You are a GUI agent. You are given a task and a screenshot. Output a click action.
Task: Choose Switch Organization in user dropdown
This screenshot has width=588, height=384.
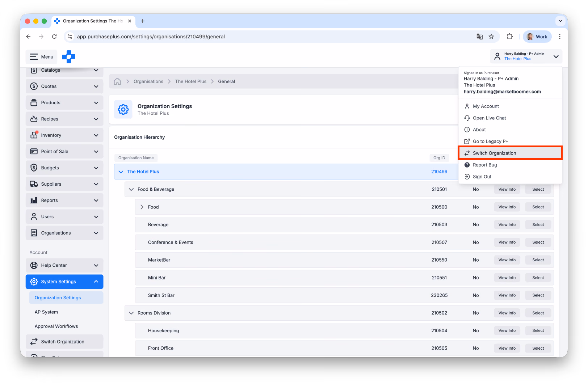[x=510, y=153]
